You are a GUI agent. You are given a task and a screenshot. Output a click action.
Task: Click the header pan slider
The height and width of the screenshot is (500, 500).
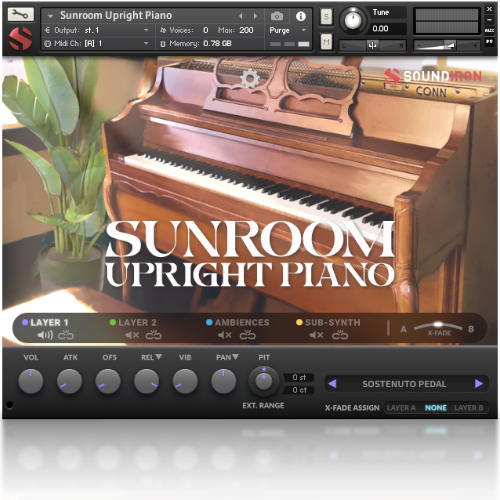pyautogui.click(x=373, y=45)
